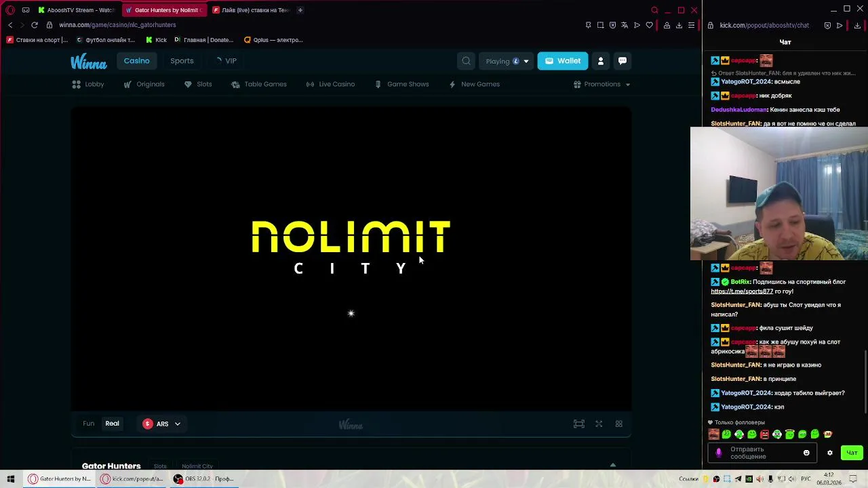Viewport: 868px width, 488px height.
Task: Open the Qplus bookmark
Action: point(273,40)
